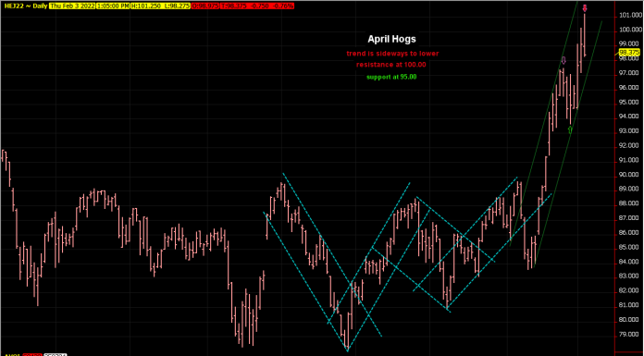Click the T:98.375 last trade value
Viewport: 644px width, 356px height.
click(234, 6)
